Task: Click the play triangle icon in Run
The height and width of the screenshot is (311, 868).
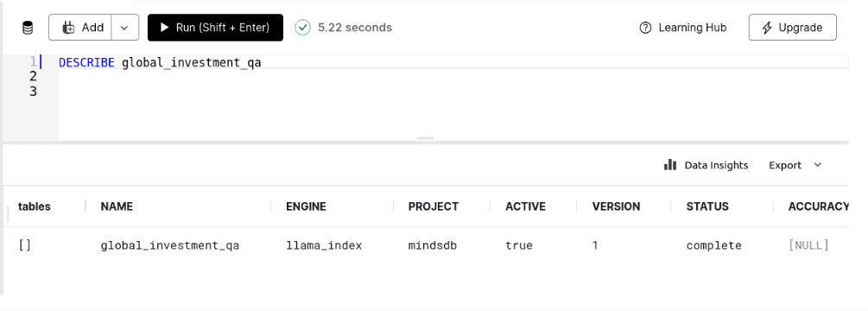Action: [164, 28]
